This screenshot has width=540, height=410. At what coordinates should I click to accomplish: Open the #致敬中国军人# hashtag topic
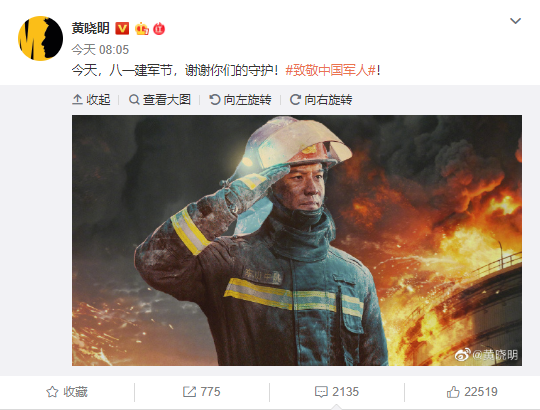[330, 71]
